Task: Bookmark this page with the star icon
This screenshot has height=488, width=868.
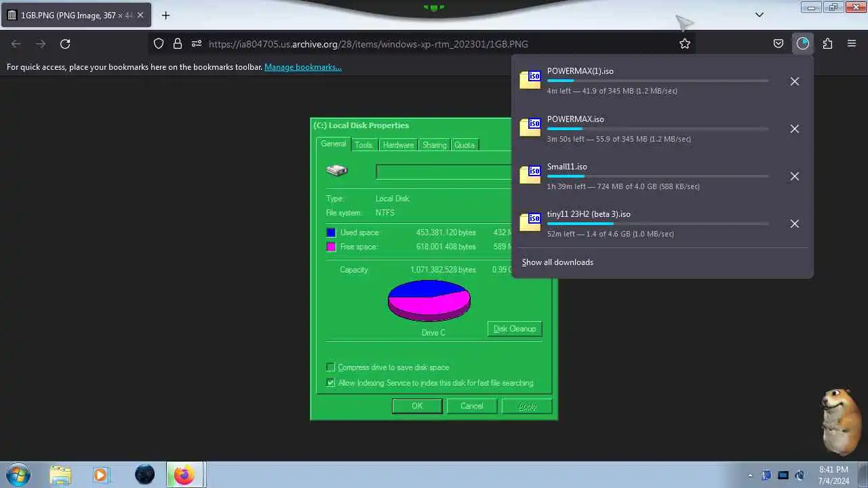Action: pyautogui.click(x=685, y=44)
